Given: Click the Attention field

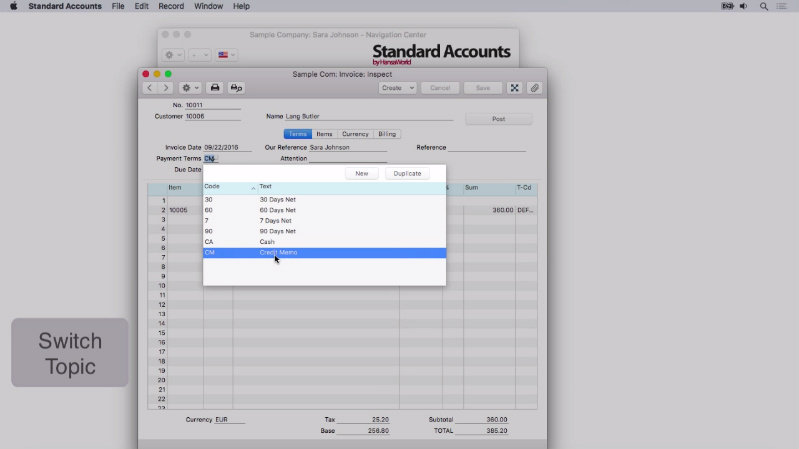Looking at the screenshot, I should coord(348,159).
